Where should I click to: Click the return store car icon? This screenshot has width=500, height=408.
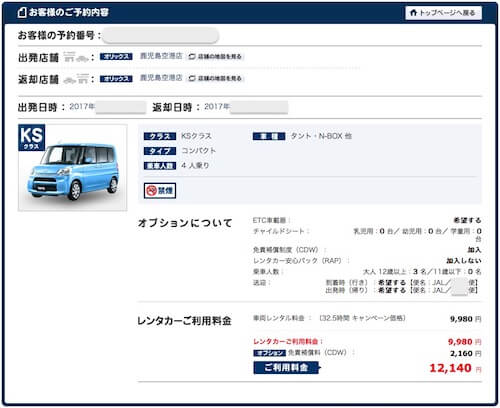(x=76, y=79)
